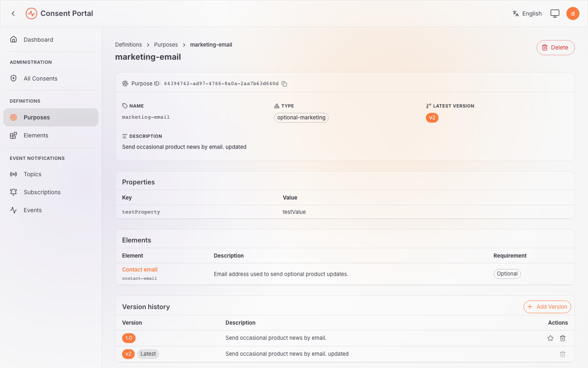Screen dimensions: 588x368
Task: Open Subscriptions in sidebar
Action: pyautogui.click(x=51, y=192)
